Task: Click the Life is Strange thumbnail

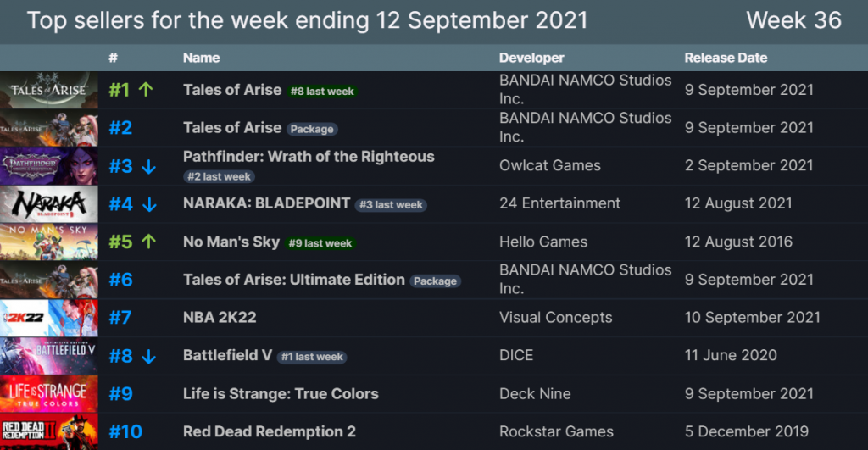Action: (49, 393)
